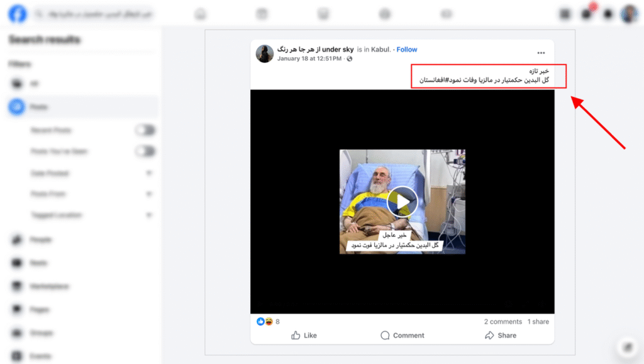Click the Facebook search field
Image resolution: width=644 pixels, height=364 pixels.
coord(94,14)
